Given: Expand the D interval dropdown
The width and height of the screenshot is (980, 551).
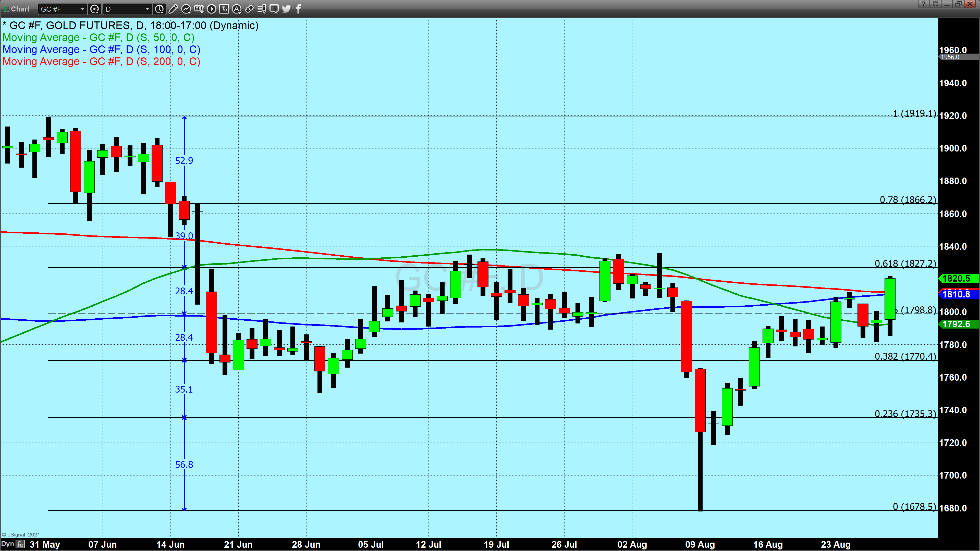Looking at the screenshot, I should point(147,9).
